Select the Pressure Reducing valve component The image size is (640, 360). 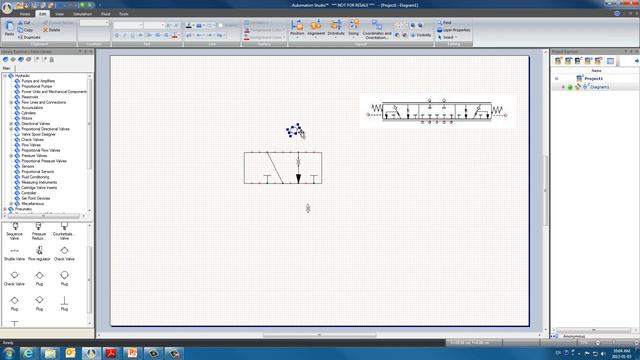(39, 231)
